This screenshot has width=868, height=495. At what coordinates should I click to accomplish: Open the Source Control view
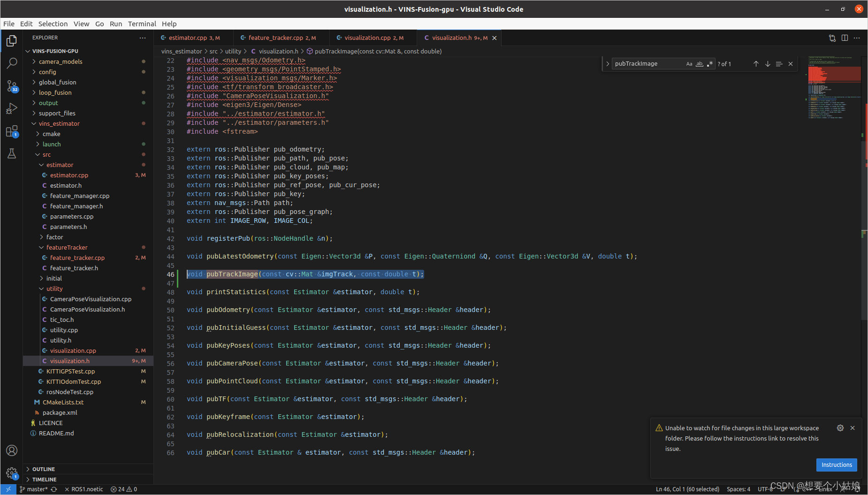(x=12, y=86)
